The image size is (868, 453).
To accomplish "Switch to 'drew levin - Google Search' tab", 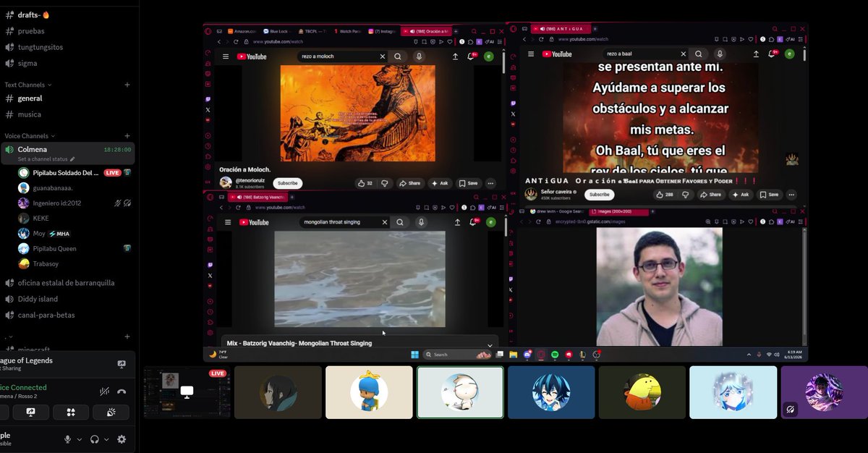I will [x=556, y=211].
